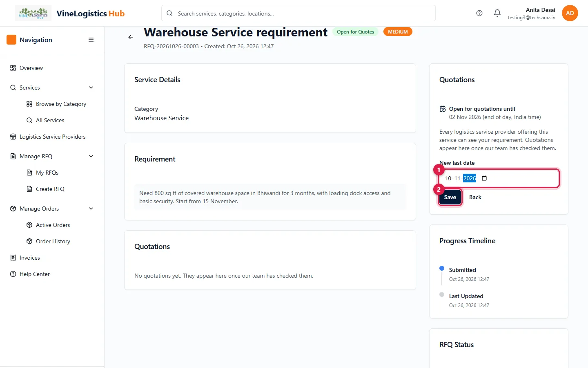Click the Anita Desai user name
This screenshot has width=588, height=368.
540,10
